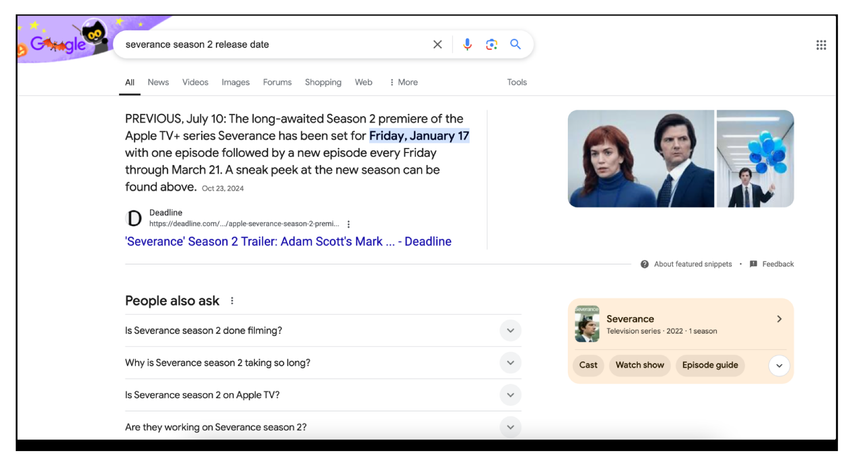The height and width of the screenshot is (472, 856).
Task: Click 'Television series · 2022 · 1 season' text
Action: coord(662,331)
